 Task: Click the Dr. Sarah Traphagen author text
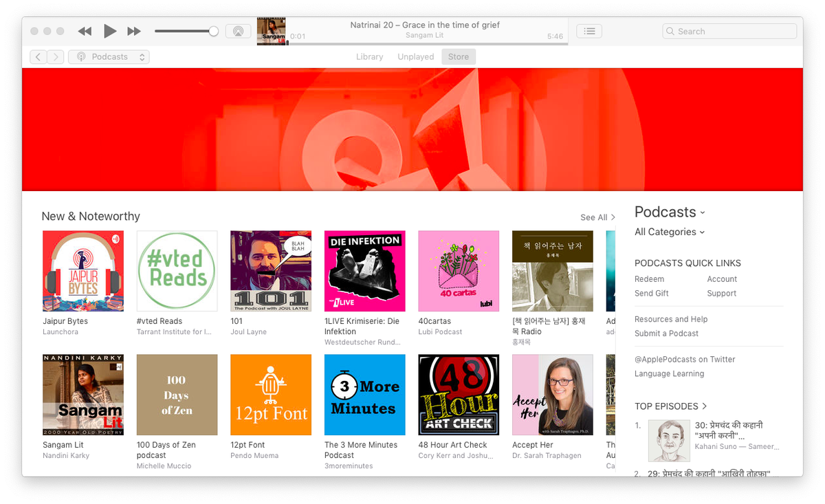point(547,456)
